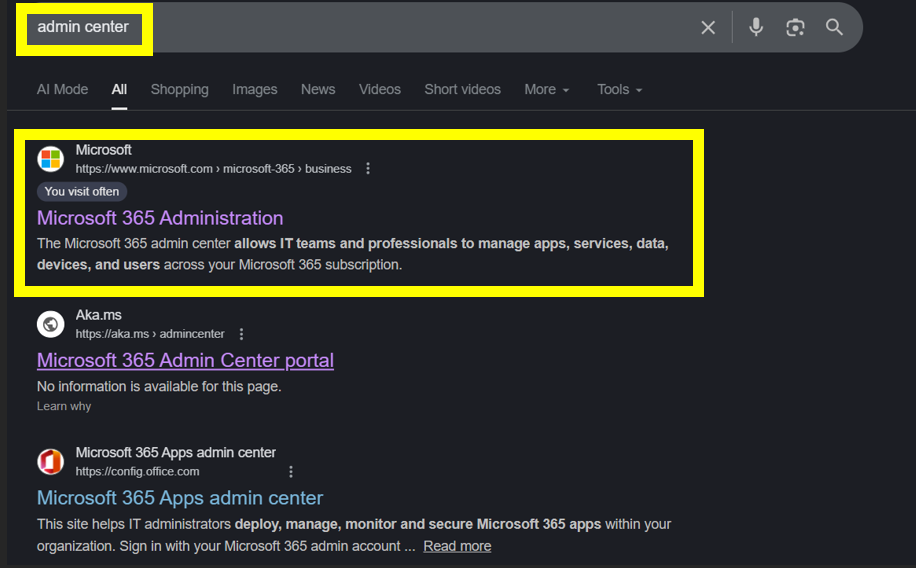Open three-dot options for Microsoft result
916x568 pixels.
tap(368, 169)
